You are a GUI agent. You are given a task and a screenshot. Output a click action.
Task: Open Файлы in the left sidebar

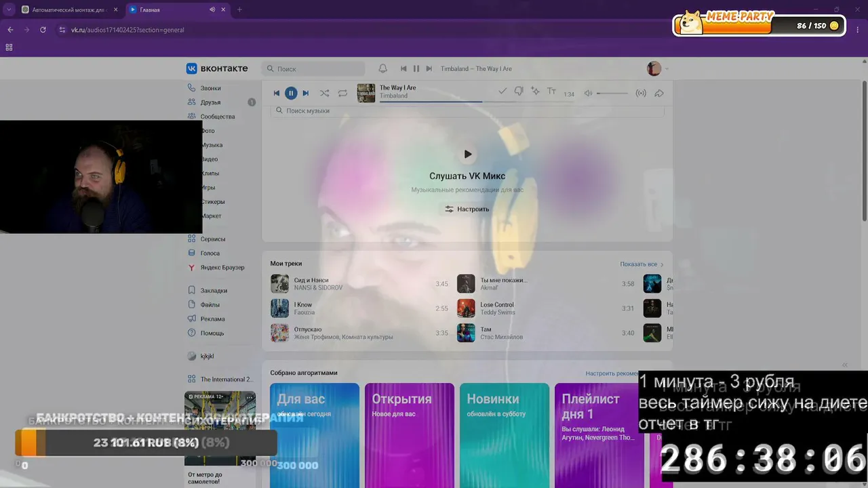210,305
